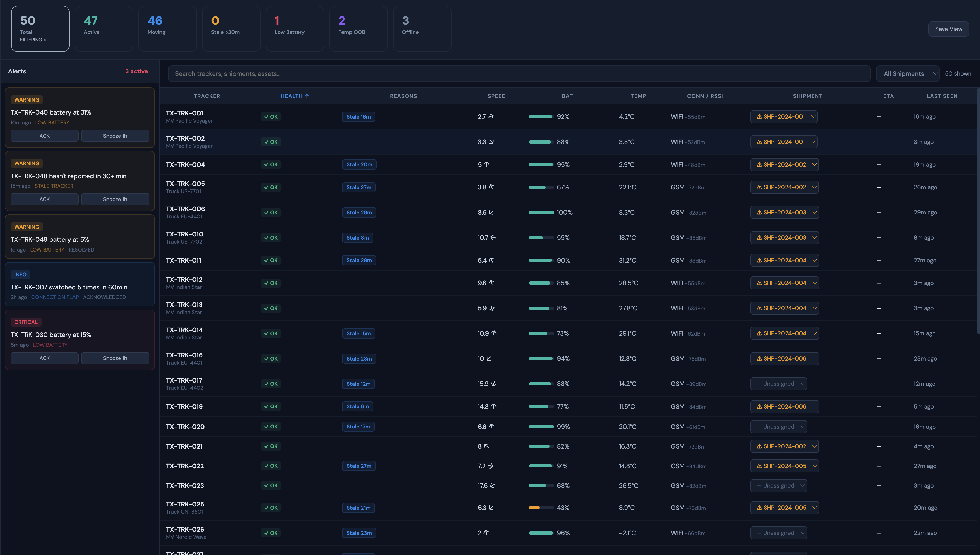
Task: Click the upward speed arrow for TX-TRK-019
Action: point(494,406)
